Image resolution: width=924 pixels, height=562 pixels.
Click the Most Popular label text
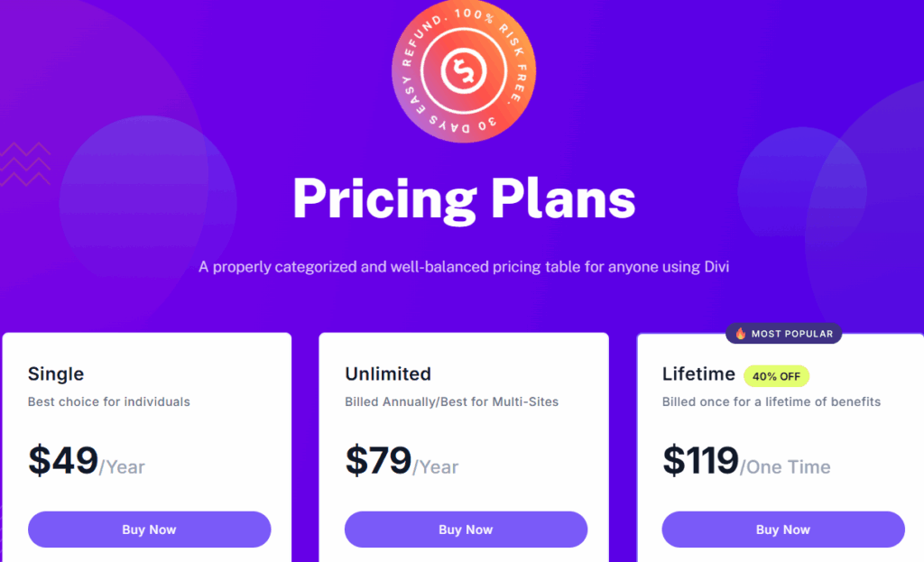click(791, 334)
